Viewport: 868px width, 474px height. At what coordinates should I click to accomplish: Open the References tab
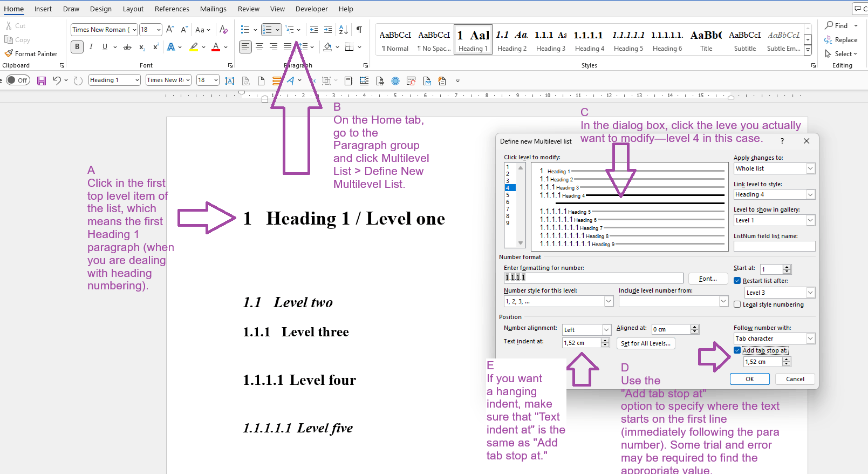tap(172, 9)
